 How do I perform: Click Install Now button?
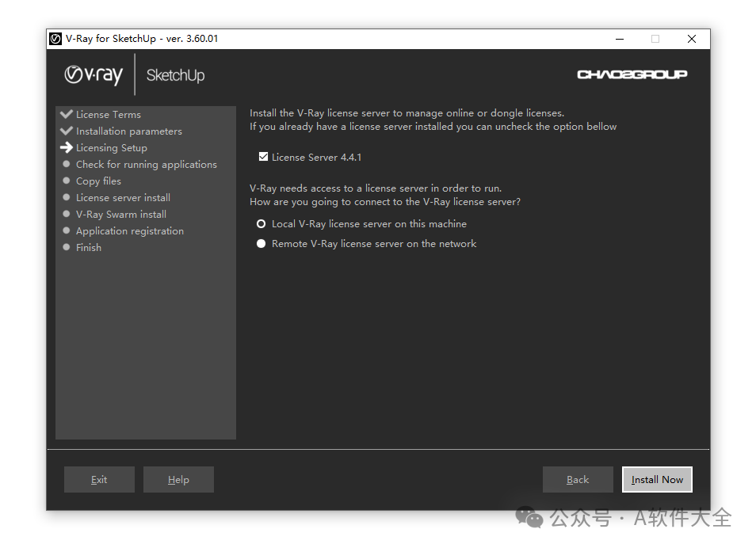657,480
